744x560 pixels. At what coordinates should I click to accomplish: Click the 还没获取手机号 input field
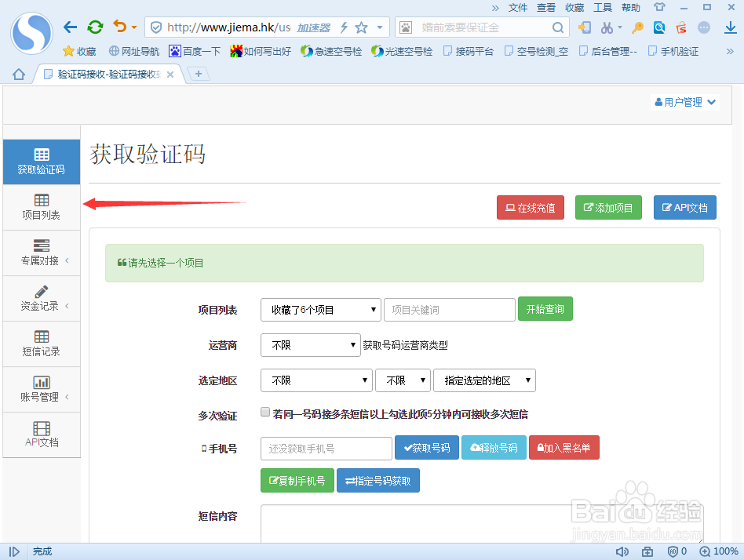326,448
